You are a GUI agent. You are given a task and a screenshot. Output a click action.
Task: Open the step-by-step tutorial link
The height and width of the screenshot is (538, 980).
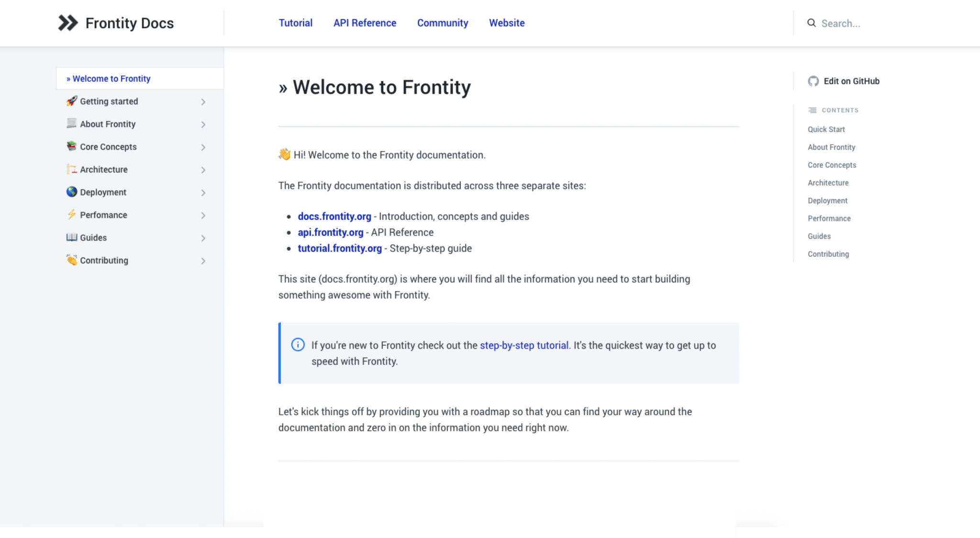pyautogui.click(x=523, y=345)
